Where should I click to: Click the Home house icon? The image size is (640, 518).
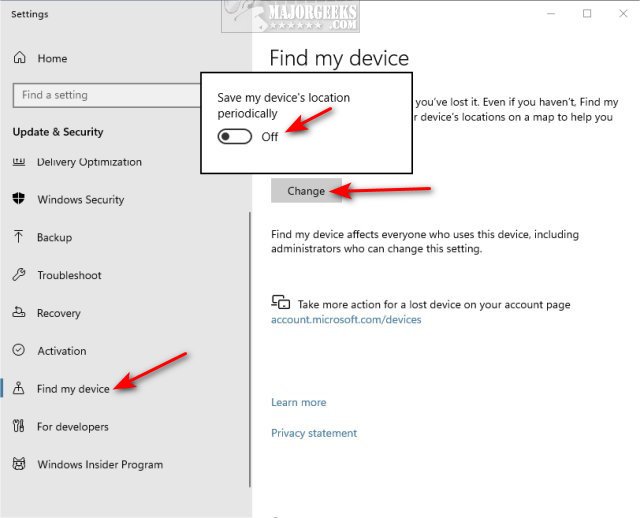point(19,59)
